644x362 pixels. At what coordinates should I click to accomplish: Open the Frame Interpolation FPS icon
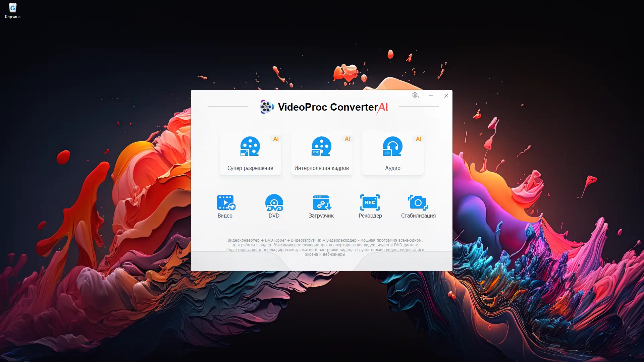(x=321, y=146)
